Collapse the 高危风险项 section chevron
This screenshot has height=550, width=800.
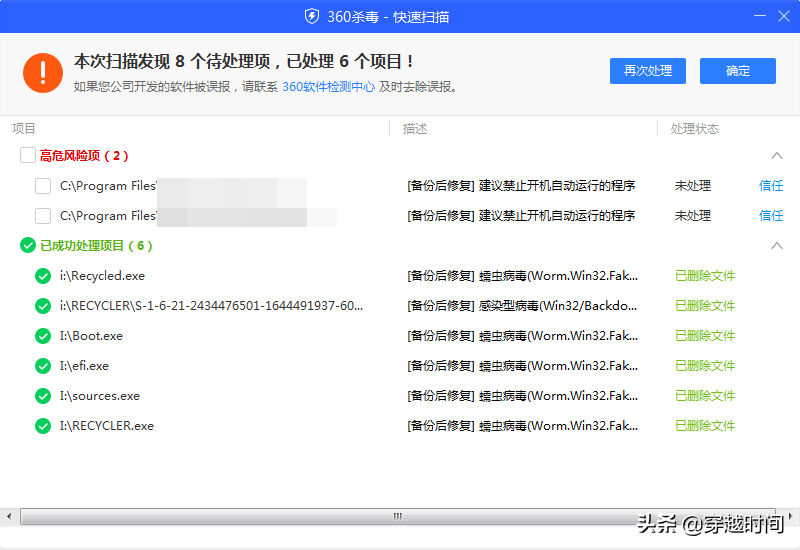pos(777,156)
